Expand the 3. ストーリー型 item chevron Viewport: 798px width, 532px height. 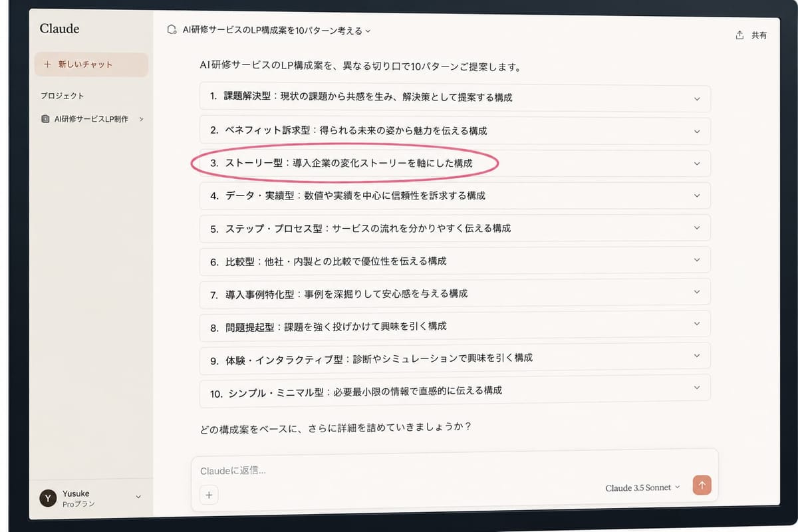(x=697, y=164)
